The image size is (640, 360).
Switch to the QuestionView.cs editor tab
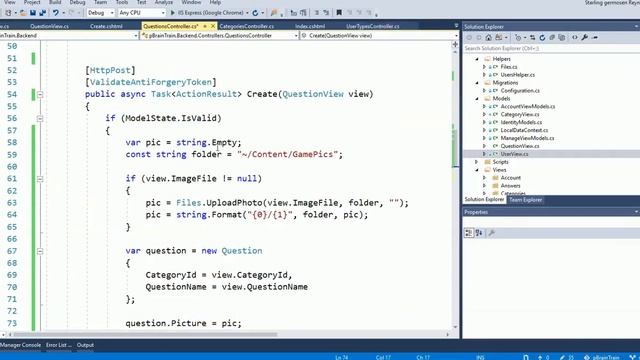click(x=49, y=26)
